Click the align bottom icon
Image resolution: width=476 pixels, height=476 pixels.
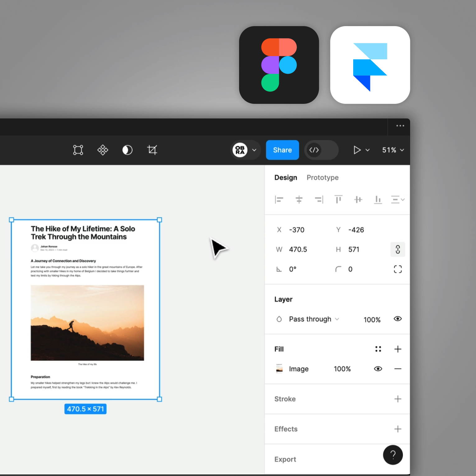point(378,200)
